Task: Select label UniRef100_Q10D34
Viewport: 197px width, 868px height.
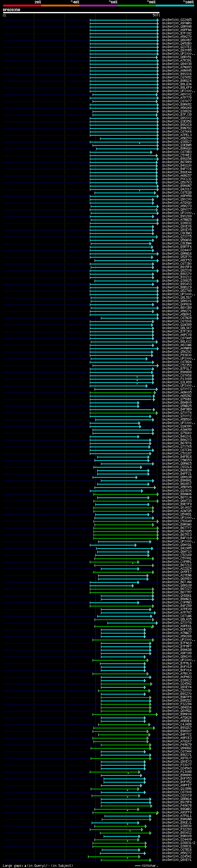Action: pos(177,491)
